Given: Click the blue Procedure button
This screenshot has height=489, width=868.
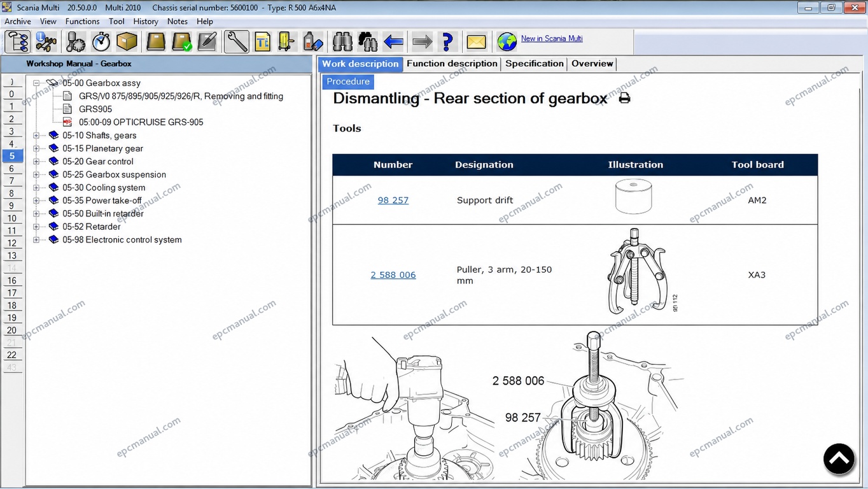Looking at the screenshot, I should [348, 81].
